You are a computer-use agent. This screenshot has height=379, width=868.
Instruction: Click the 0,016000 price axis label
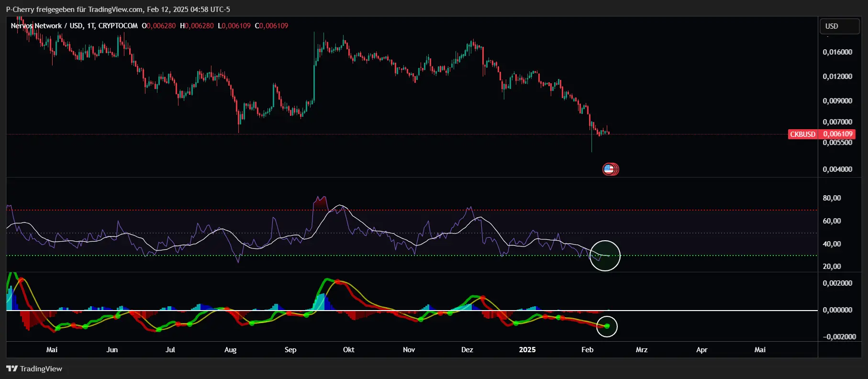click(837, 52)
